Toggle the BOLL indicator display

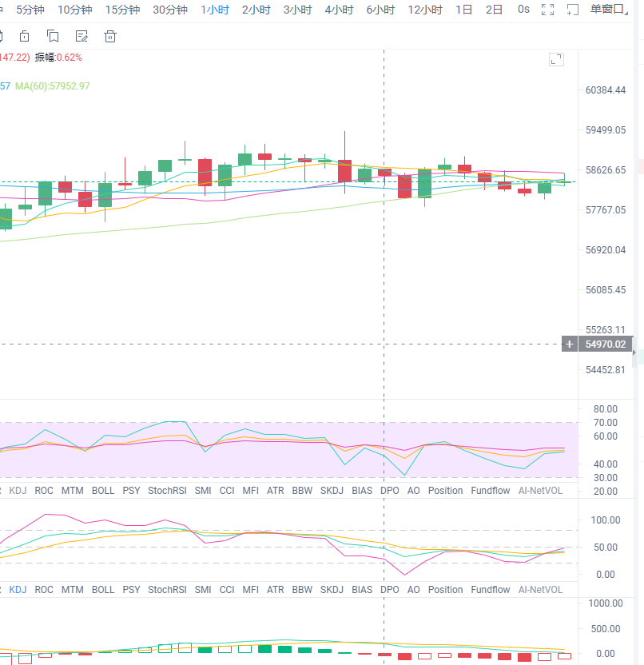(x=102, y=490)
